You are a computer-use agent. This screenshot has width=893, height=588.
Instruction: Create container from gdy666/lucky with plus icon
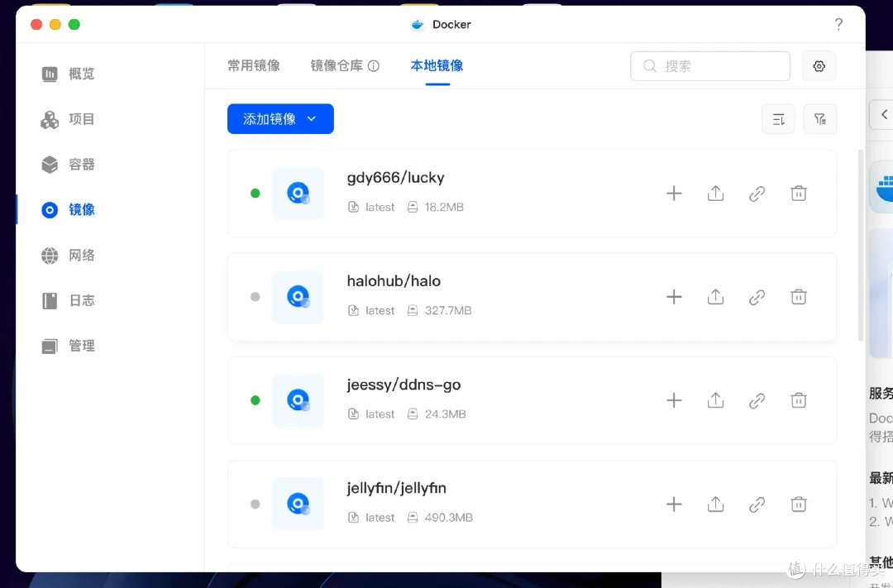675,194
